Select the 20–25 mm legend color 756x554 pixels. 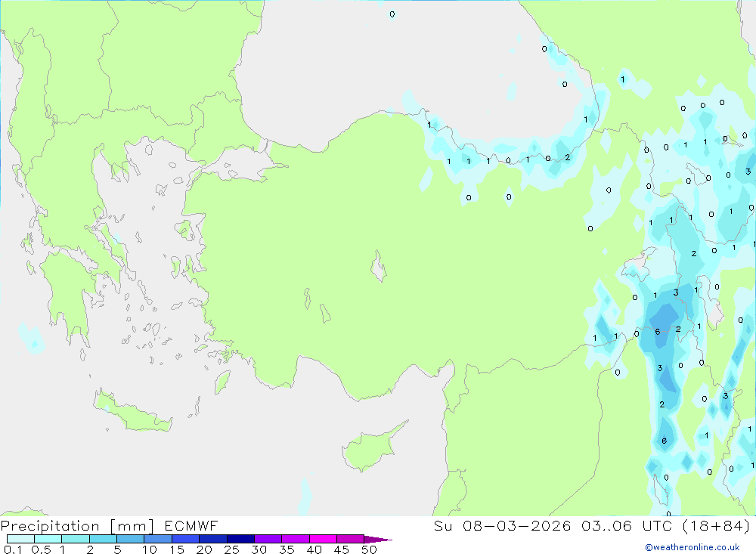point(213,539)
